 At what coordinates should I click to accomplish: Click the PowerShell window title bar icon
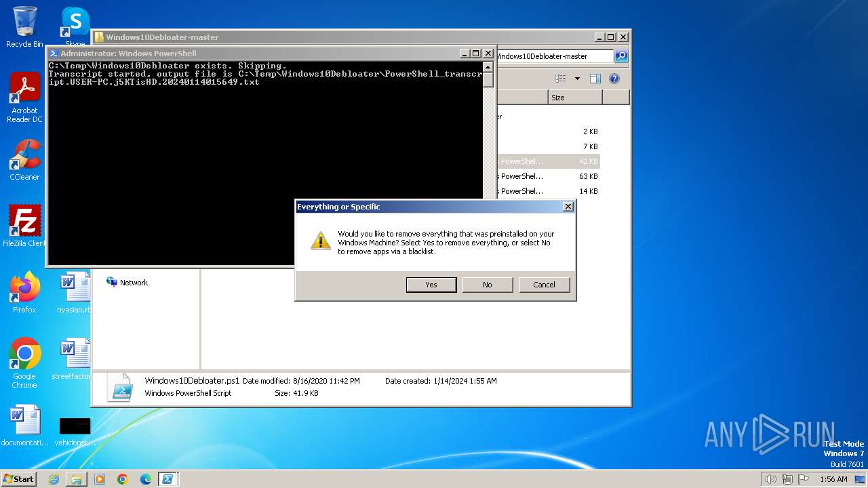[x=54, y=54]
